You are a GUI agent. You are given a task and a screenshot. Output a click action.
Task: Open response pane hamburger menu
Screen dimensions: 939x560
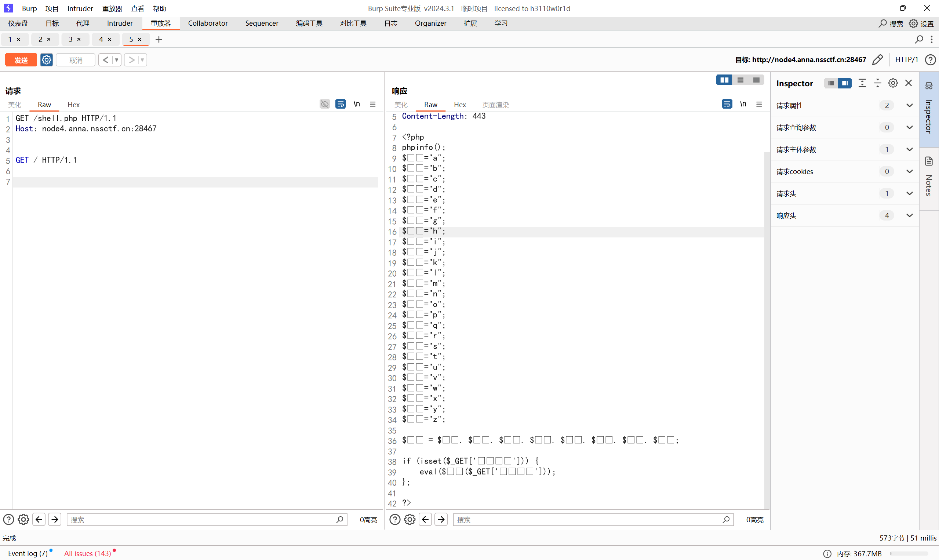tap(759, 104)
